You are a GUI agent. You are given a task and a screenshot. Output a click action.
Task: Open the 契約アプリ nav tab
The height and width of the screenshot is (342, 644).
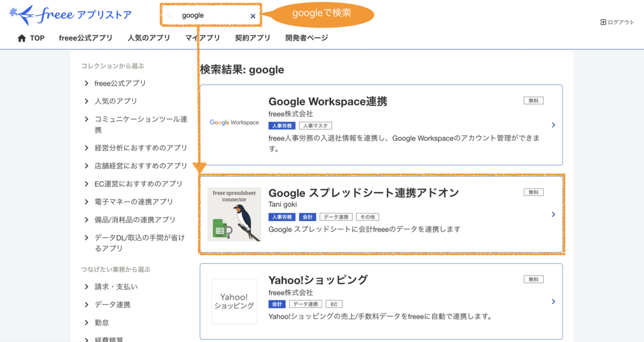[x=253, y=38]
